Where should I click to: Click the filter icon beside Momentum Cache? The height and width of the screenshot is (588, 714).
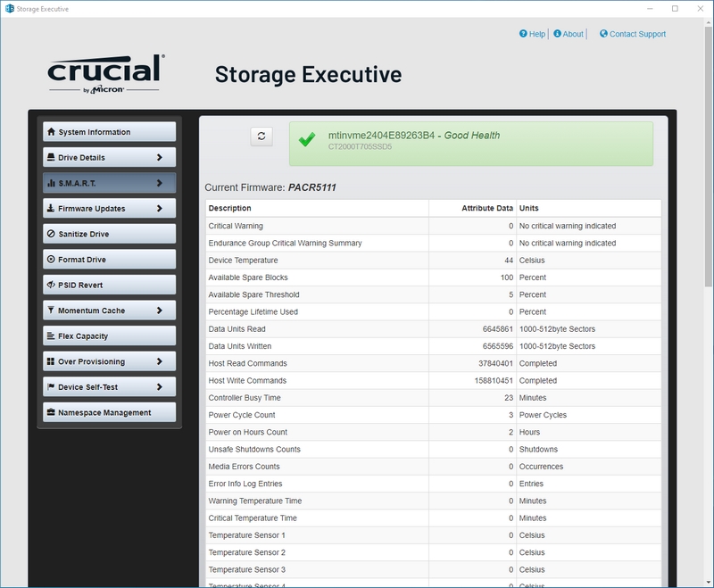[x=51, y=310]
